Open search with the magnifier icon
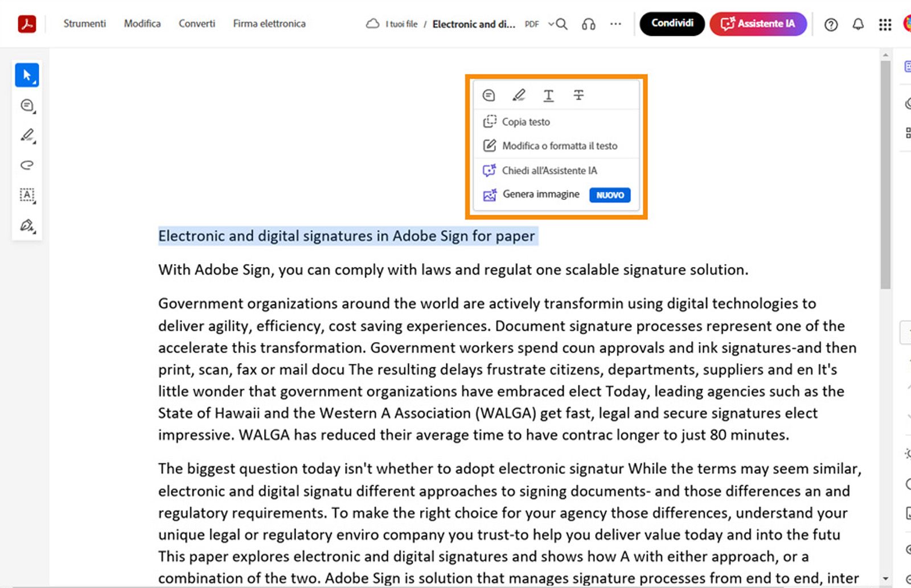This screenshot has height=588, width=911. (x=561, y=24)
